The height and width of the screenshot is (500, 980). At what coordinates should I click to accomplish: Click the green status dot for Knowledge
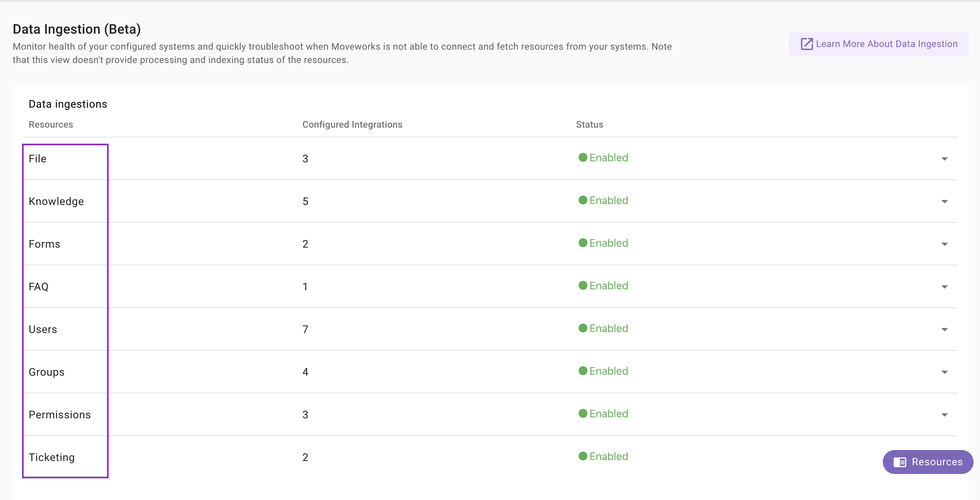coord(583,200)
